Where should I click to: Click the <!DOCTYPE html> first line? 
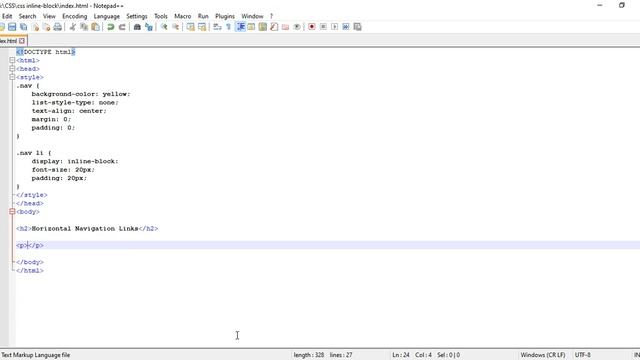click(46, 52)
